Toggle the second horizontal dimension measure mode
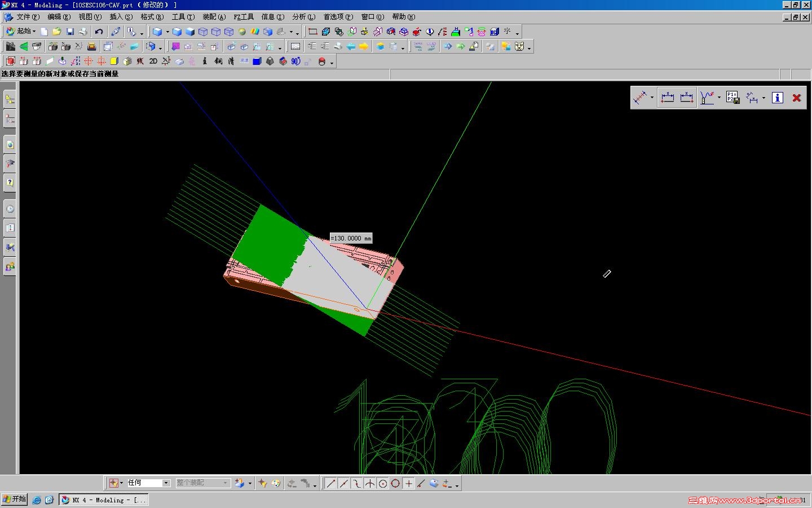Image resolution: width=812 pixels, height=508 pixels. tap(687, 98)
